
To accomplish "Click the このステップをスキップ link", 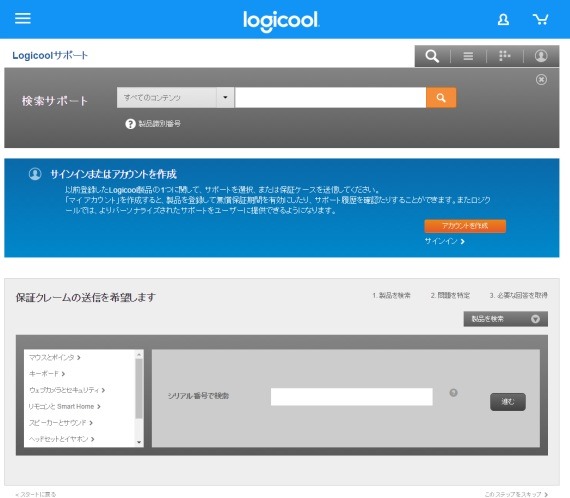I will pos(516,494).
